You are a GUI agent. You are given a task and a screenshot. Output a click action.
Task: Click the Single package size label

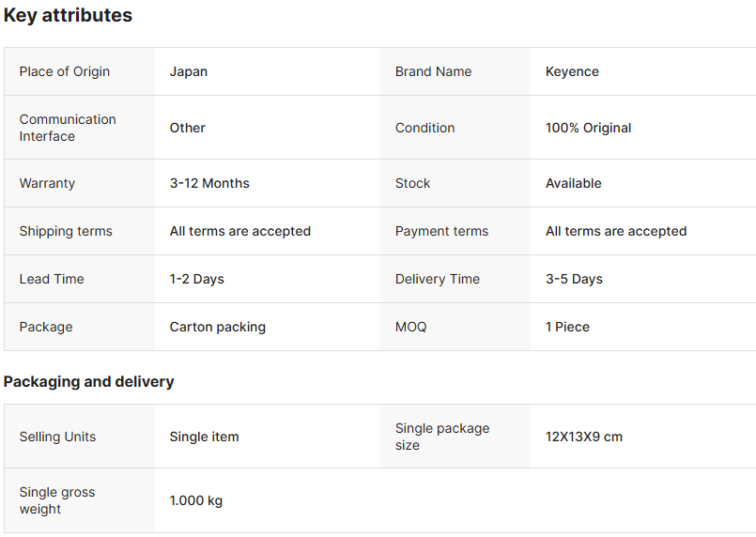pyautogui.click(x=441, y=437)
